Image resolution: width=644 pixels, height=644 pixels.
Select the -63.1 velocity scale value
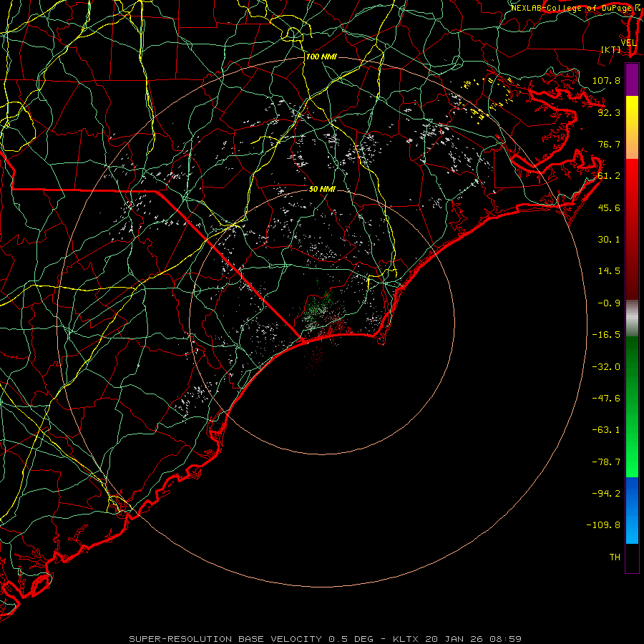606,430
